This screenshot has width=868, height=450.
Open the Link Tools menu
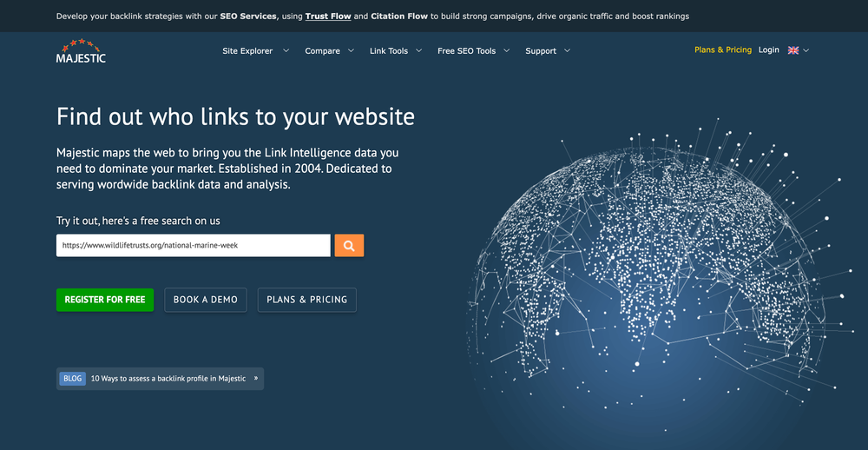coord(389,51)
